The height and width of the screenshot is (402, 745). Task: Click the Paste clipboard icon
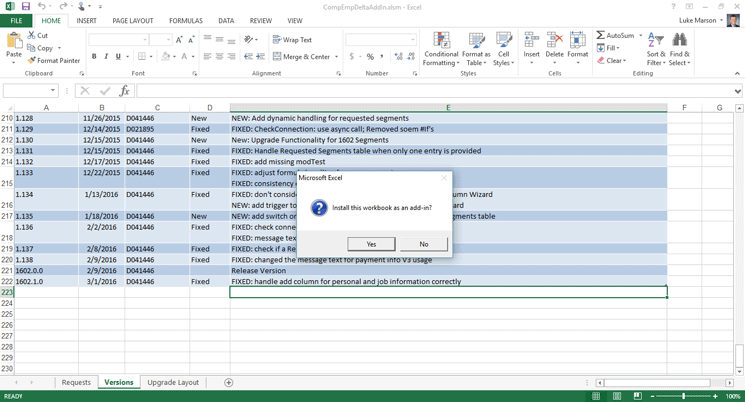14,41
